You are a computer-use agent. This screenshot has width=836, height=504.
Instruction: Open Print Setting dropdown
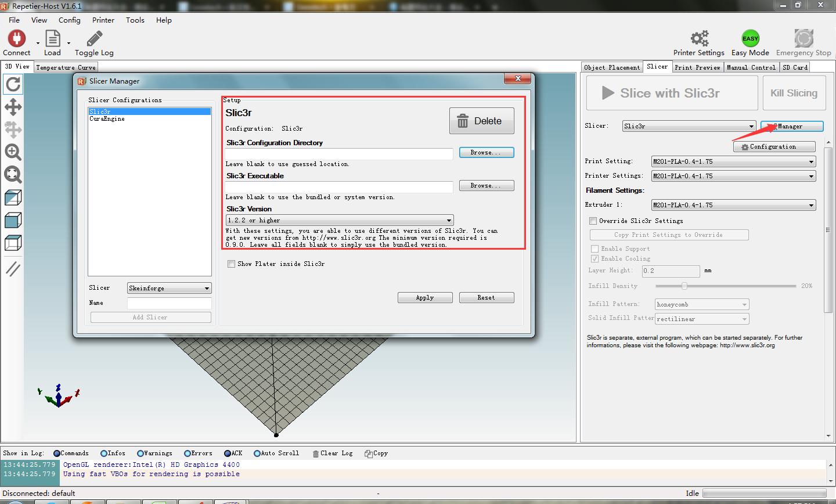(734, 161)
